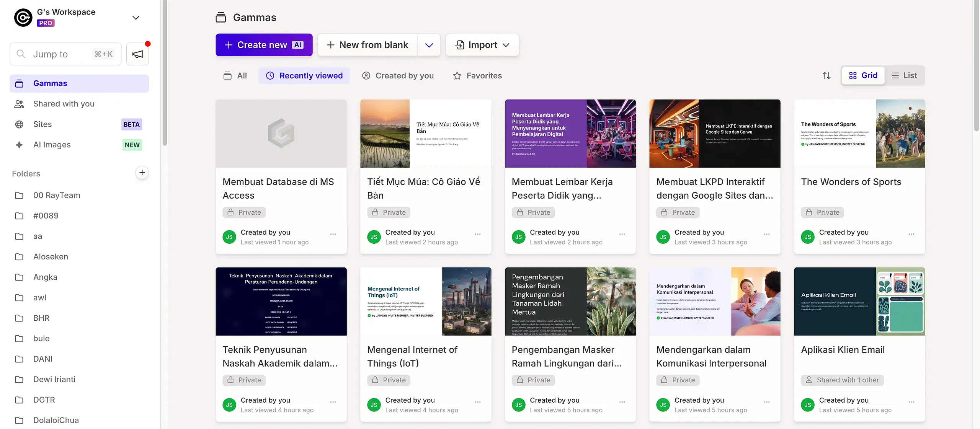Image resolution: width=980 pixels, height=429 pixels.
Task: Add a new folder with plus icon
Action: point(142,173)
